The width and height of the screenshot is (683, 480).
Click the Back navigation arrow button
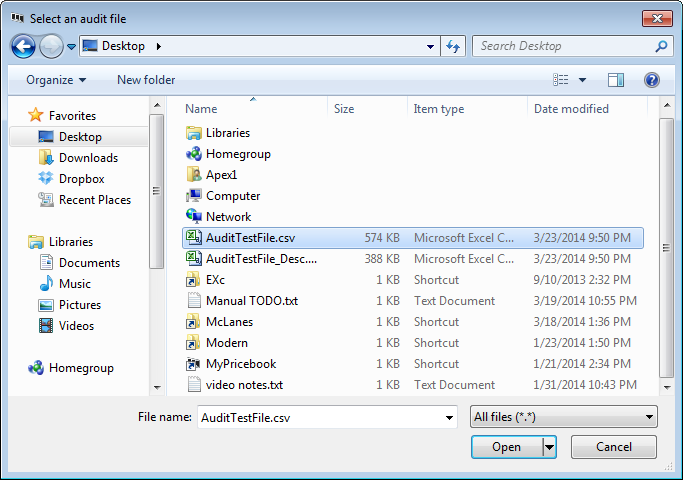tap(23, 46)
